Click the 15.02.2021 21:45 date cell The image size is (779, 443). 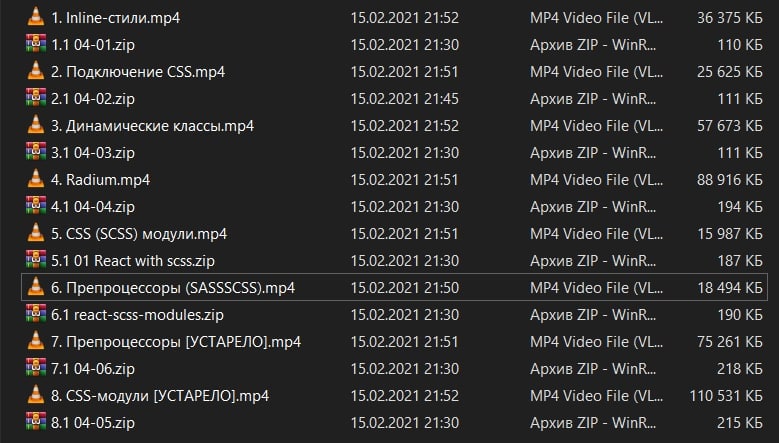404,98
